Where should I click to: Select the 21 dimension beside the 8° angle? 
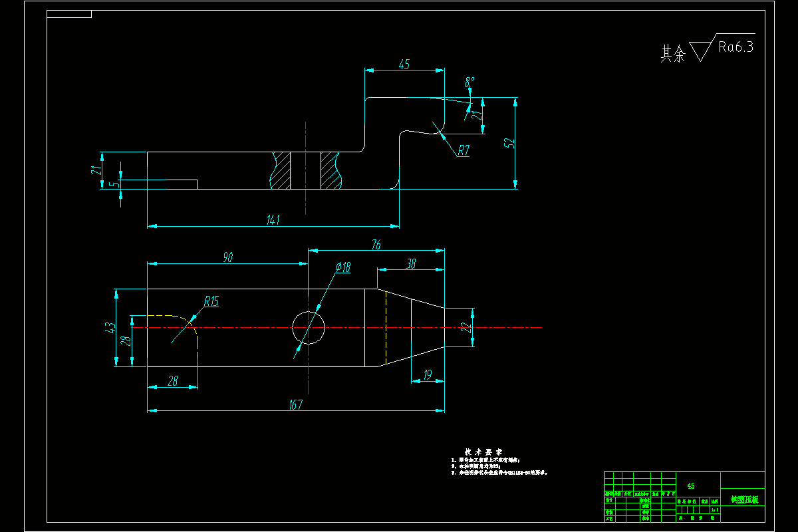(x=475, y=116)
